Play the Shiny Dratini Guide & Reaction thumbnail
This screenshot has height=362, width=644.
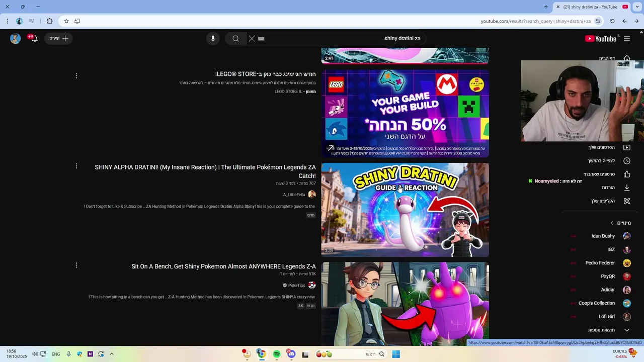(x=405, y=210)
